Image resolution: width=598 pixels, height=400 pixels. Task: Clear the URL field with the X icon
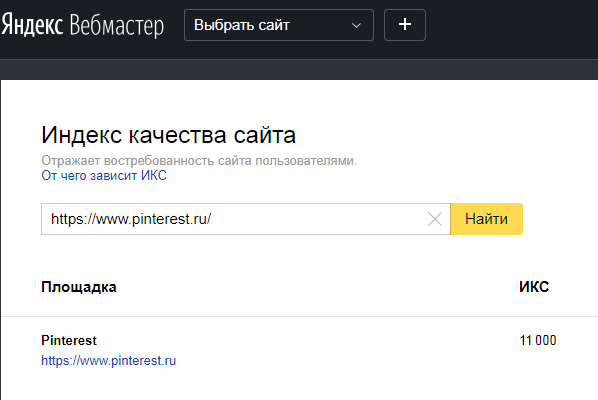434,219
